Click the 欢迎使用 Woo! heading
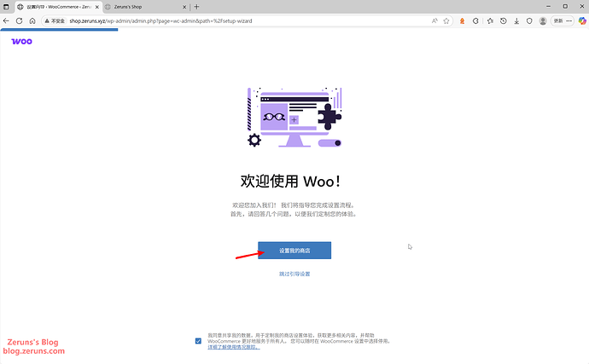The image size is (589, 364). (x=291, y=182)
